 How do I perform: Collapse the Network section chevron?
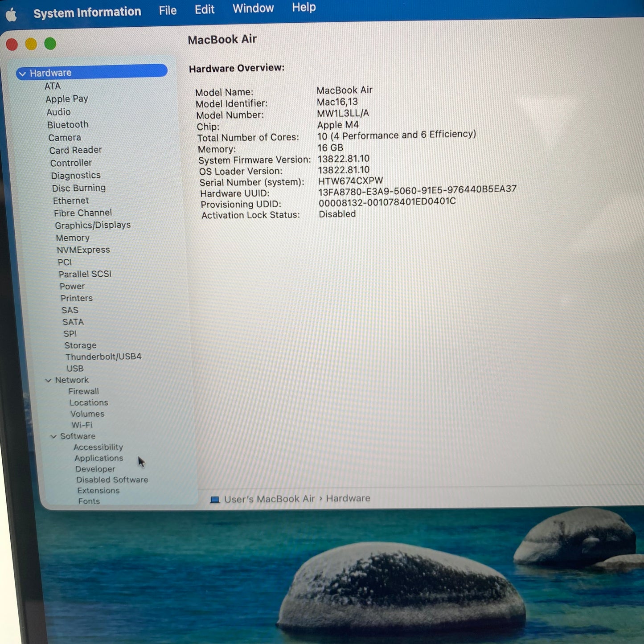click(48, 380)
